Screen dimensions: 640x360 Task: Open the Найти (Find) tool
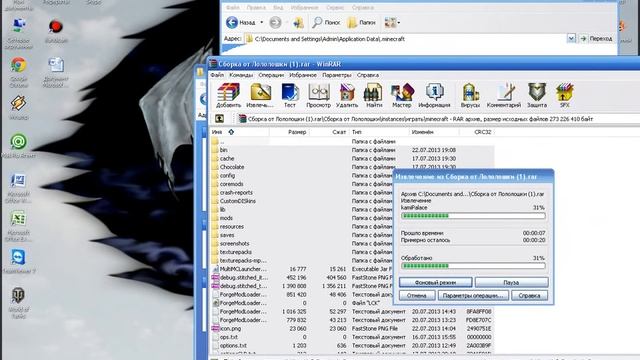click(x=373, y=95)
